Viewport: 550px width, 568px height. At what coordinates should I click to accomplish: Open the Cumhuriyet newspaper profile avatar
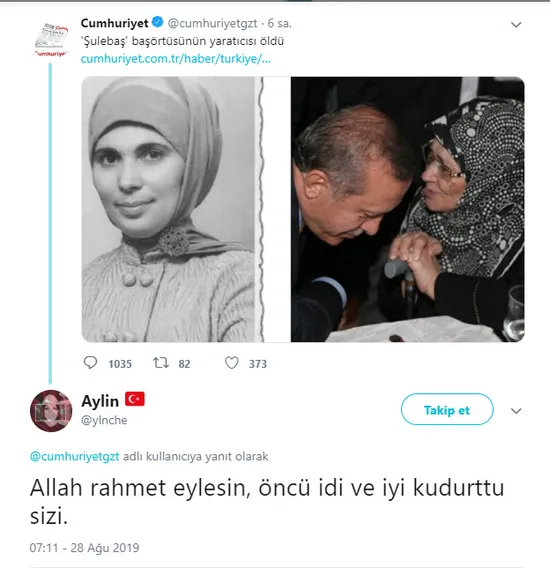(x=51, y=39)
